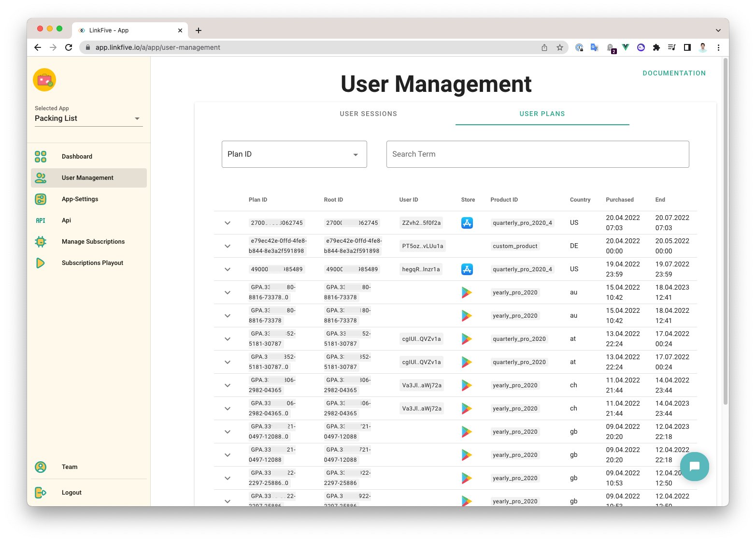
Task: Click the Search Term input field
Action: pos(538,154)
